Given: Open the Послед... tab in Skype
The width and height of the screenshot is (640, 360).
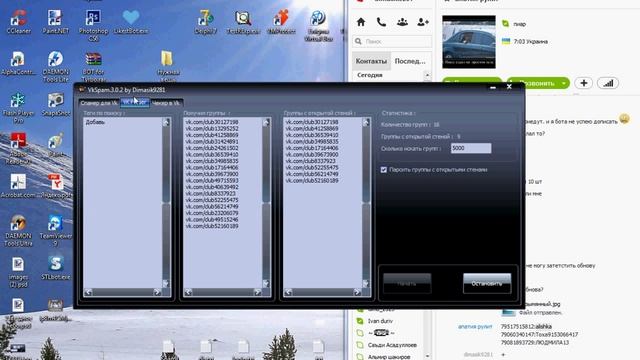Looking at the screenshot, I should click(x=410, y=61).
